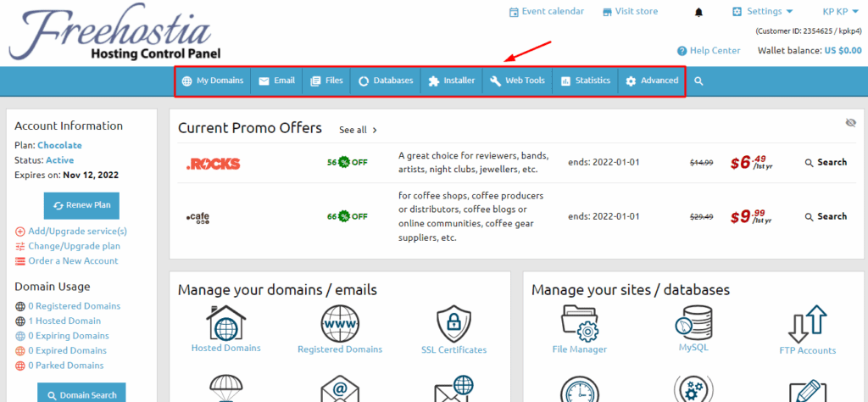Click the Settings gear icon in header

pos(737,12)
